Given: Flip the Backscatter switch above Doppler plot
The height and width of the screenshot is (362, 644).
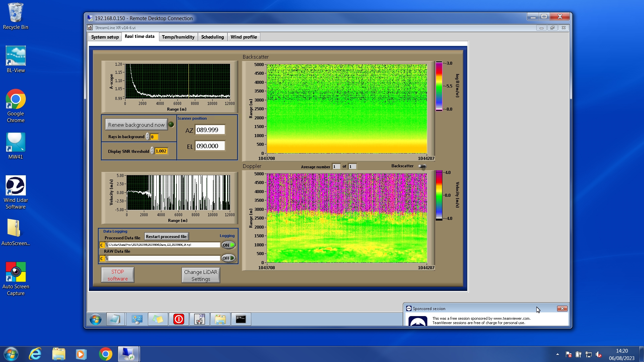Looking at the screenshot, I should click(422, 166).
